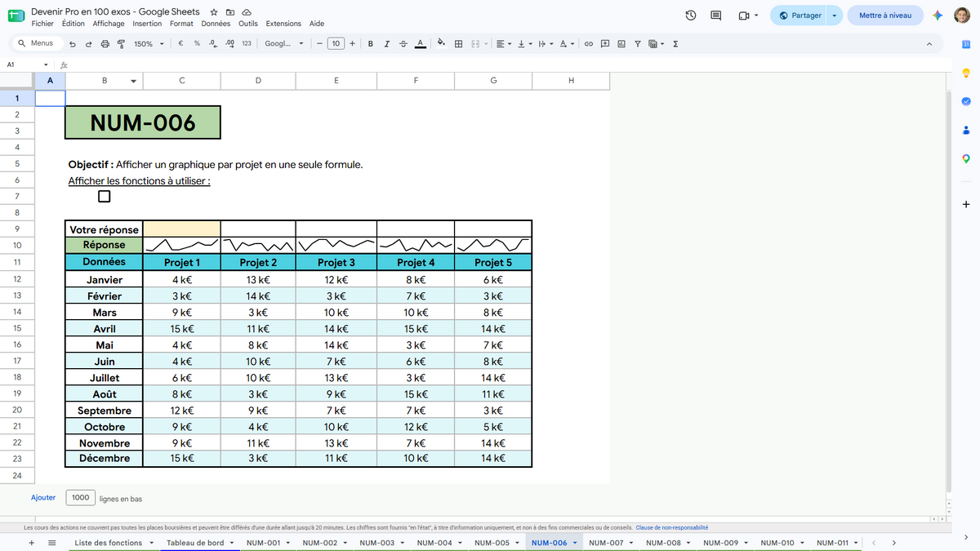Check the cloud document status icon

pyautogui.click(x=247, y=12)
